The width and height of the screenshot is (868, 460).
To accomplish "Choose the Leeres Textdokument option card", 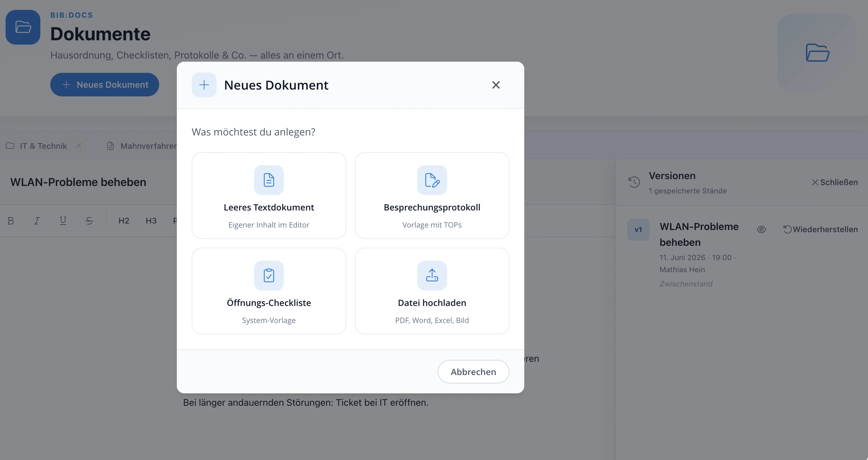I will point(269,196).
